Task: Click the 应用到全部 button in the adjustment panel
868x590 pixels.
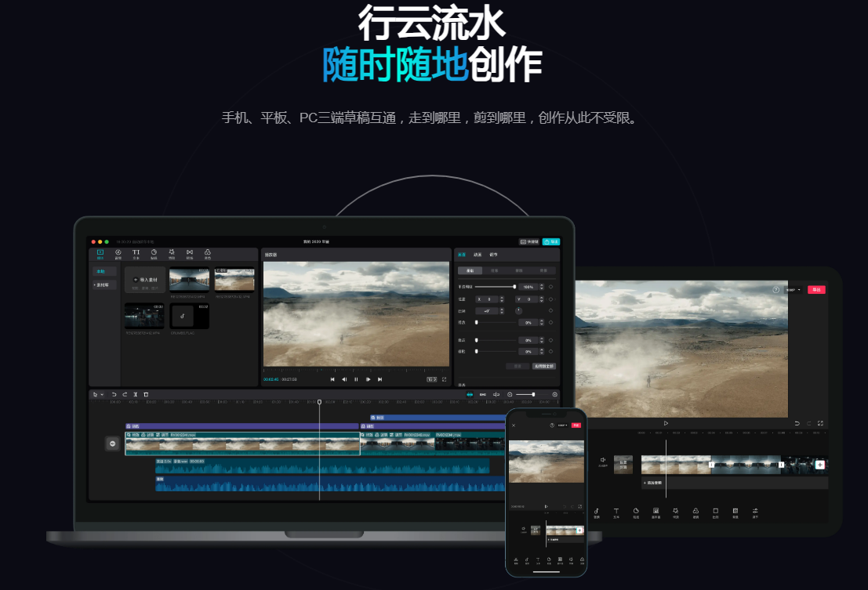Action: coord(543,366)
